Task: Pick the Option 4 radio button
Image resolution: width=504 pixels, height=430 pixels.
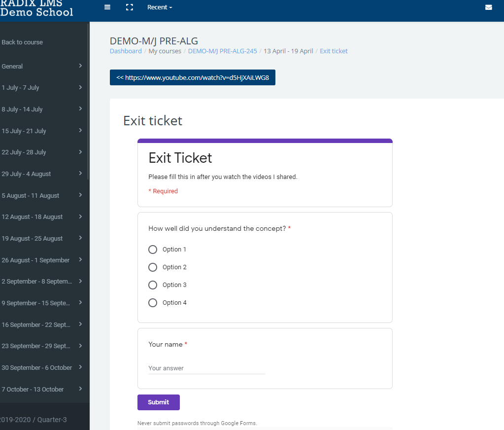Action: point(153,303)
